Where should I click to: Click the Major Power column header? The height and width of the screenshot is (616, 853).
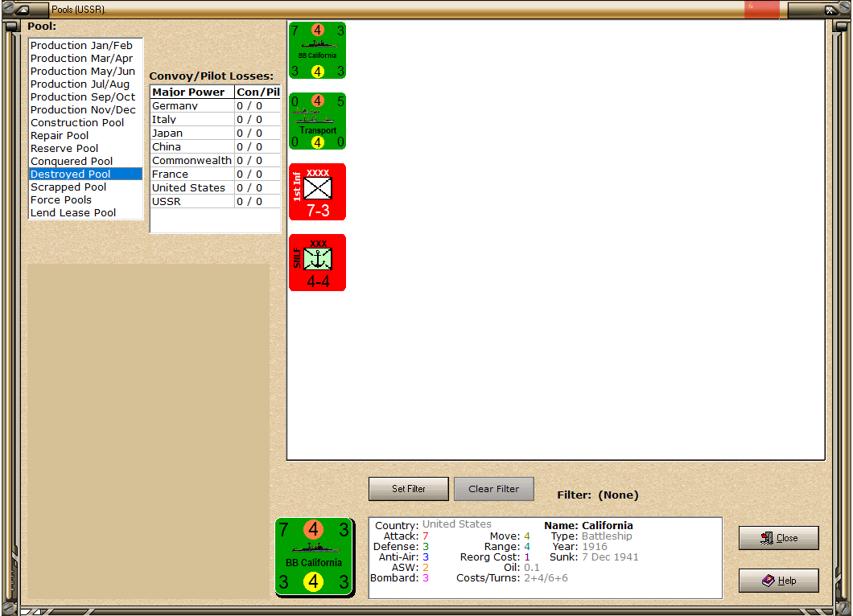pos(192,92)
